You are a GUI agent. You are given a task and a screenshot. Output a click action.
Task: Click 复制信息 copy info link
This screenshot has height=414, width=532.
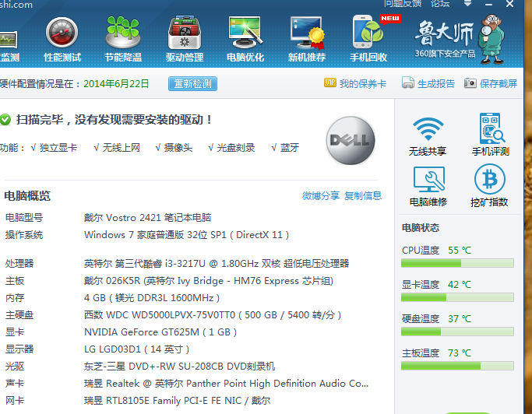point(363,195)
